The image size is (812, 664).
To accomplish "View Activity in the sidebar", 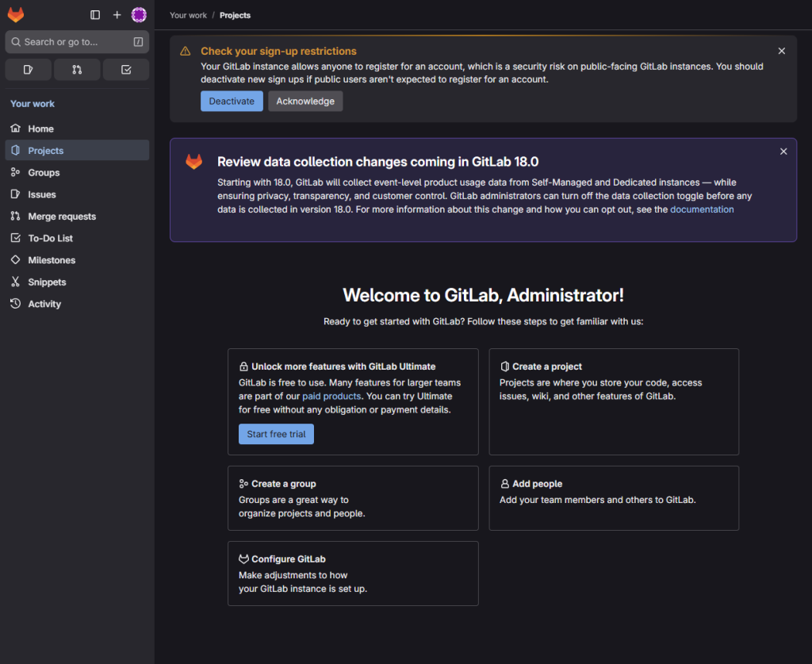I will [x=44, y=304].
